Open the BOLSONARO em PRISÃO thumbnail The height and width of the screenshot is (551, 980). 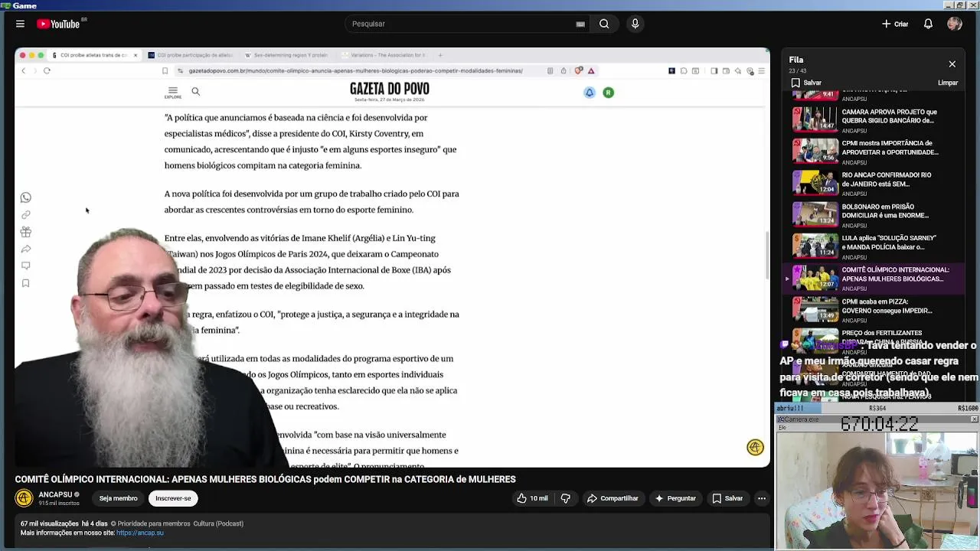click(x=815, y=214)
